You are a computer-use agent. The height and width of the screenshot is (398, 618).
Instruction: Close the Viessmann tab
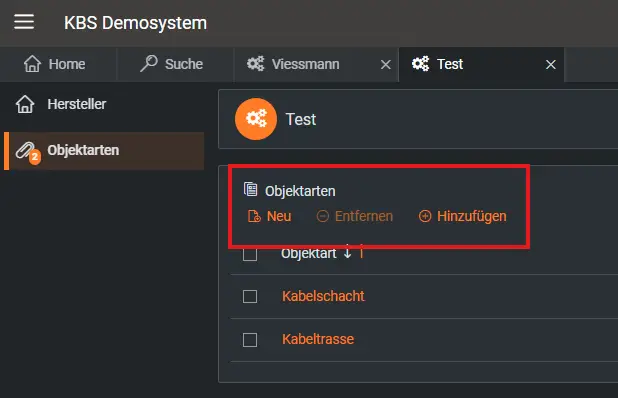(x=386, y=64)
